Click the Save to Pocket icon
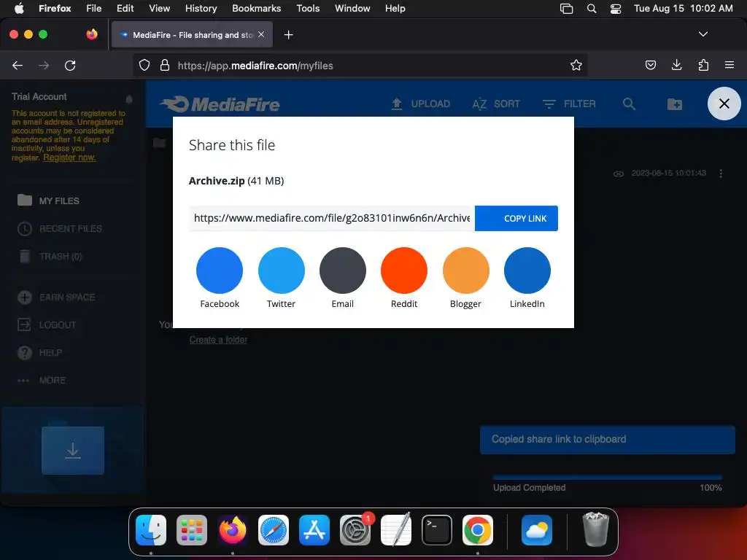Viewport: 747px width, 560px height. click(x=650, y=65)
